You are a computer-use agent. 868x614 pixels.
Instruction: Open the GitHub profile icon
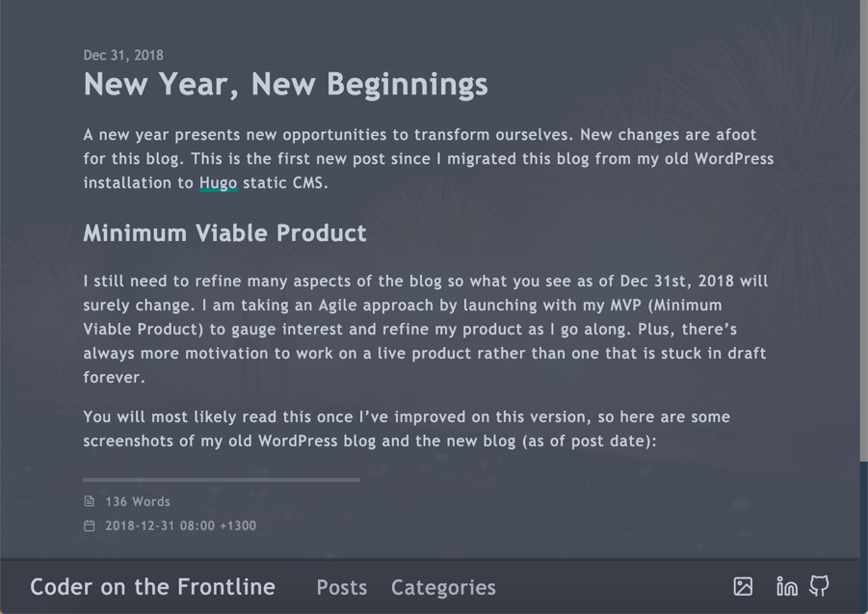pyautogui.click(x=819, y=586)
